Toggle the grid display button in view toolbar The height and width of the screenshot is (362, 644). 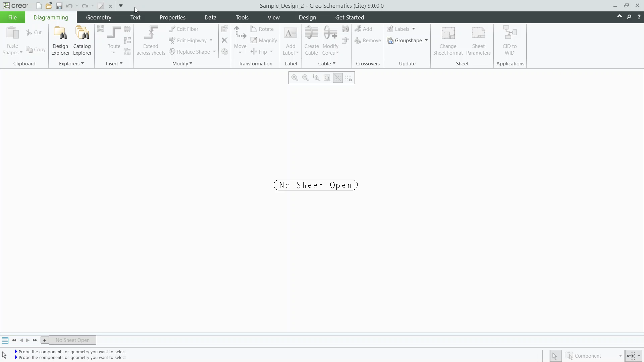[x=338, y=78]
